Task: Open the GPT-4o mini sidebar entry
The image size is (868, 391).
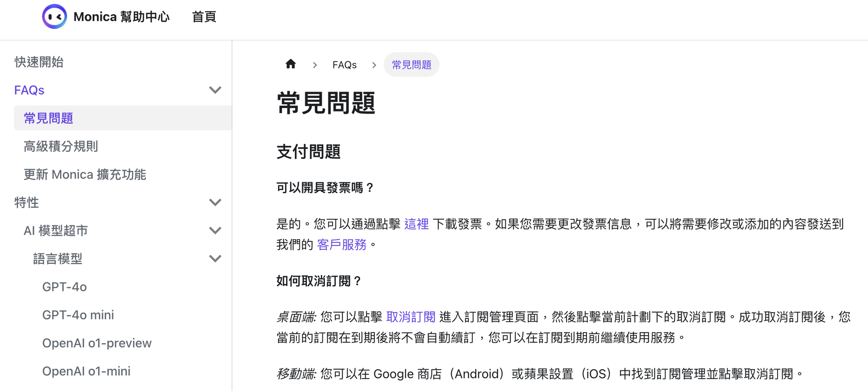Action: [x=78, y=315]
